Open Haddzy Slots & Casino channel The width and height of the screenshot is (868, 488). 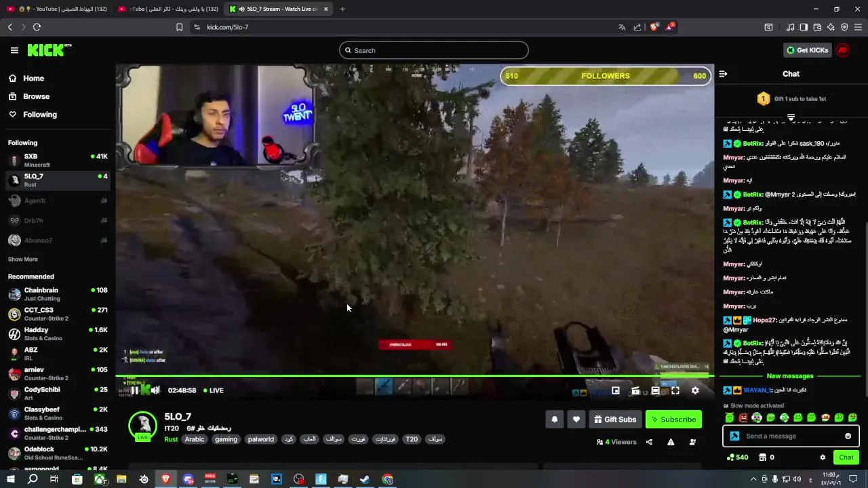[58, 334]
